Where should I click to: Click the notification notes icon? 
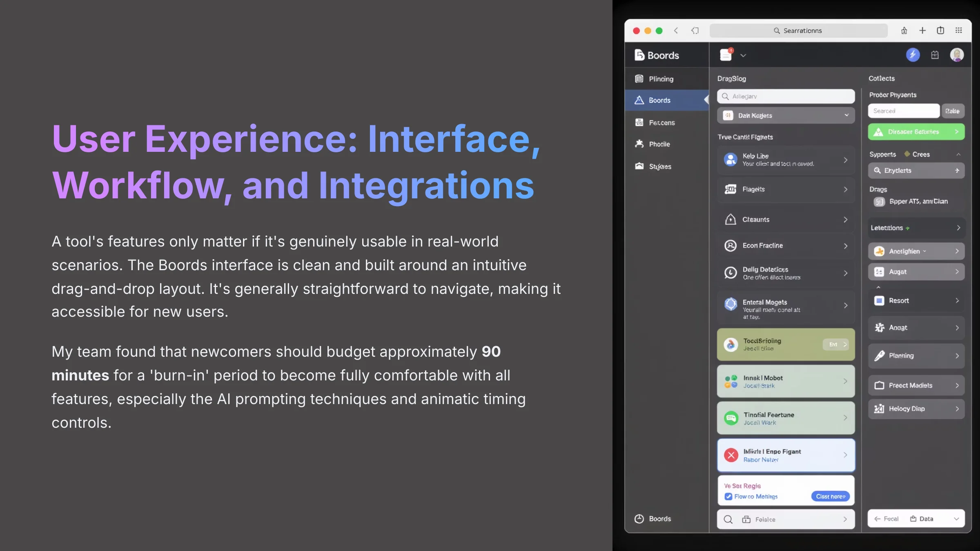726,55
